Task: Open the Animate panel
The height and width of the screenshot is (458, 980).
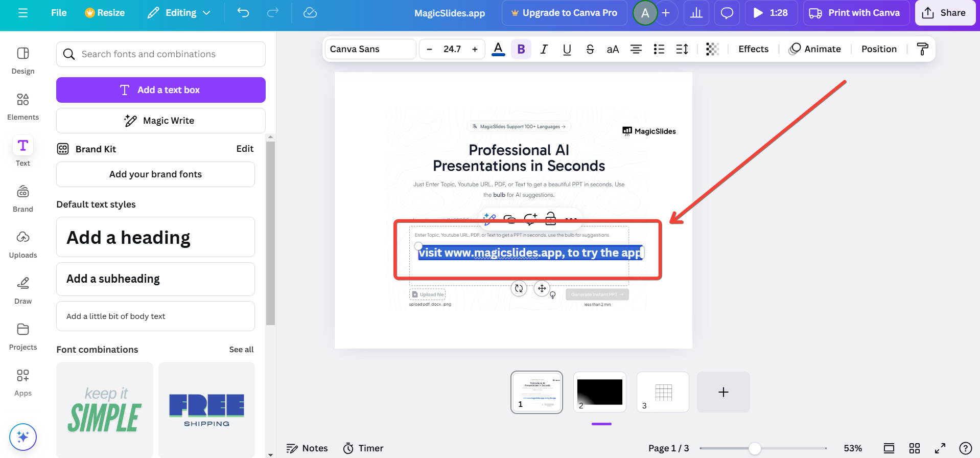Action: (815, 49)
